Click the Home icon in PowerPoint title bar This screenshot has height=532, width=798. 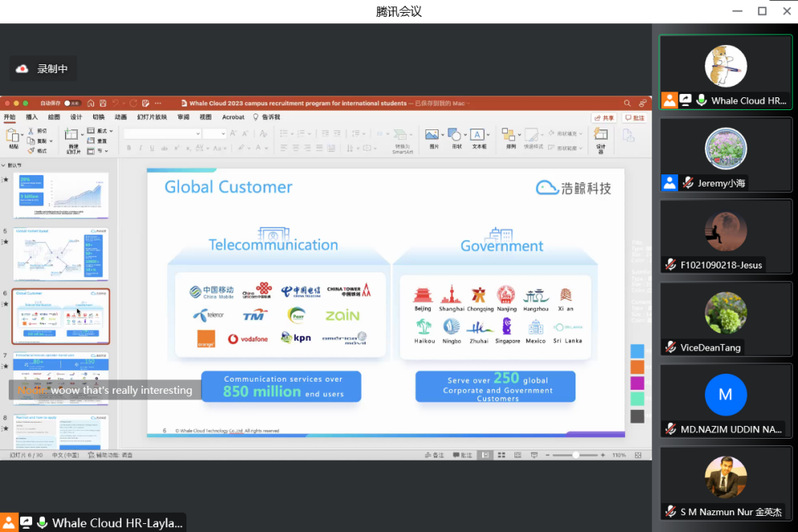point(91,103)
